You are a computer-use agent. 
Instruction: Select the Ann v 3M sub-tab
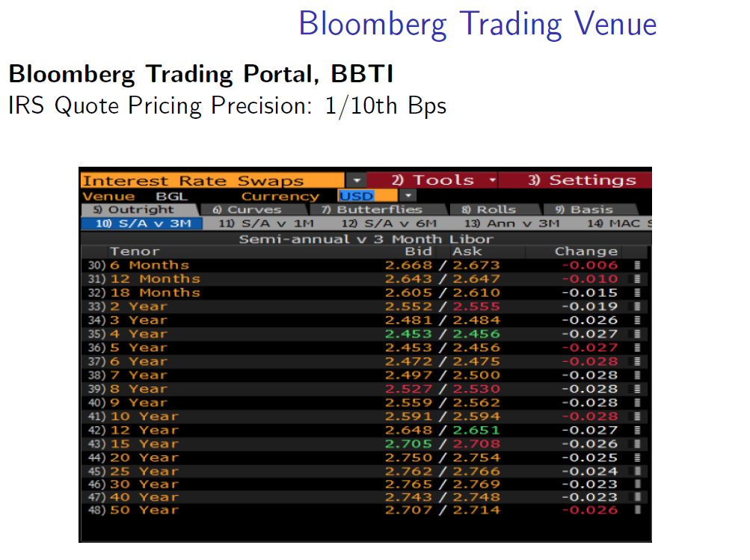pos(511,224)
